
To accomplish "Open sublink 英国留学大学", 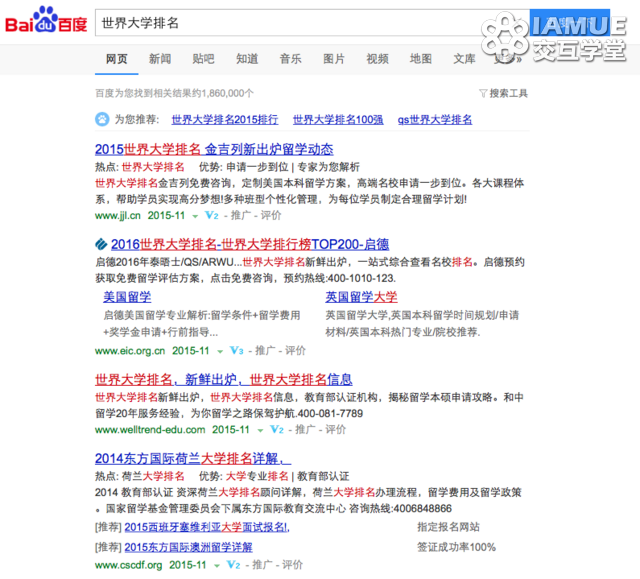I will click(x=361, y=297).
